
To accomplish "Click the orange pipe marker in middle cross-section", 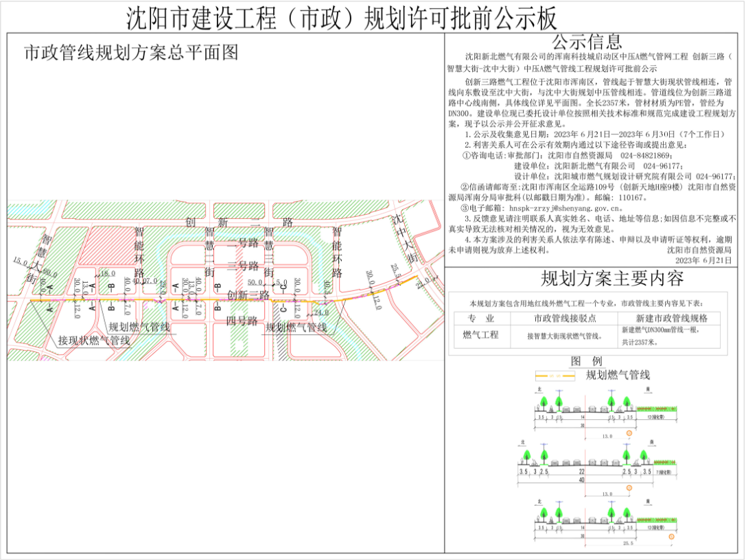I will point(629,488).
